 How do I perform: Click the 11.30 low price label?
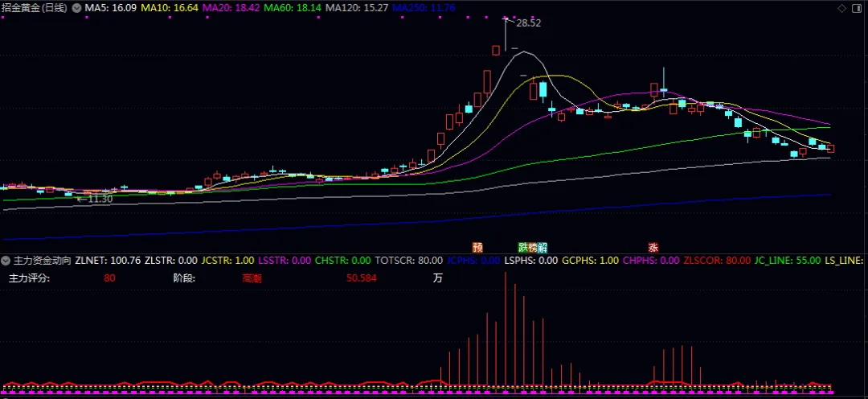click(x=100, y=199)
